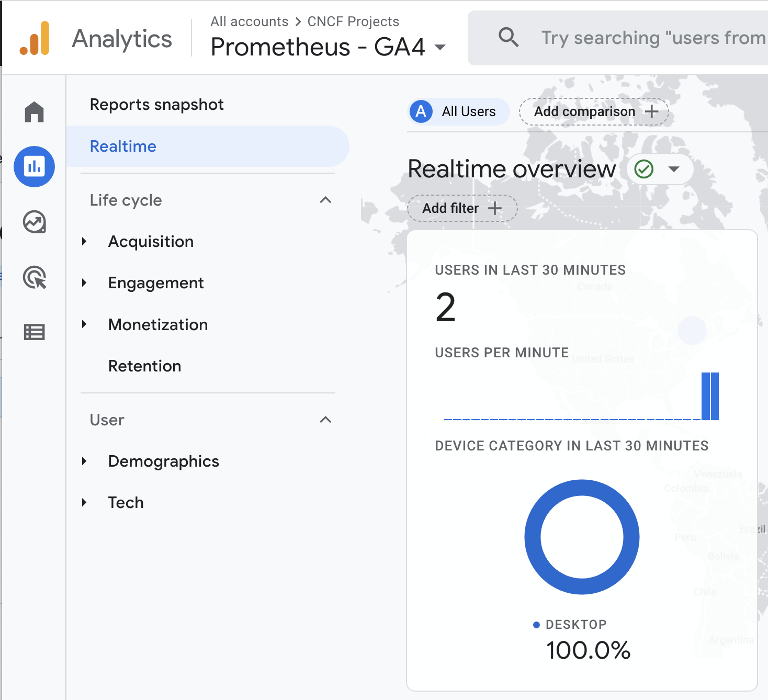The image size is (768, 700).
Task: Open the Explore icon in sidebar
Action: pyautogui.click(x=35, y=222)
